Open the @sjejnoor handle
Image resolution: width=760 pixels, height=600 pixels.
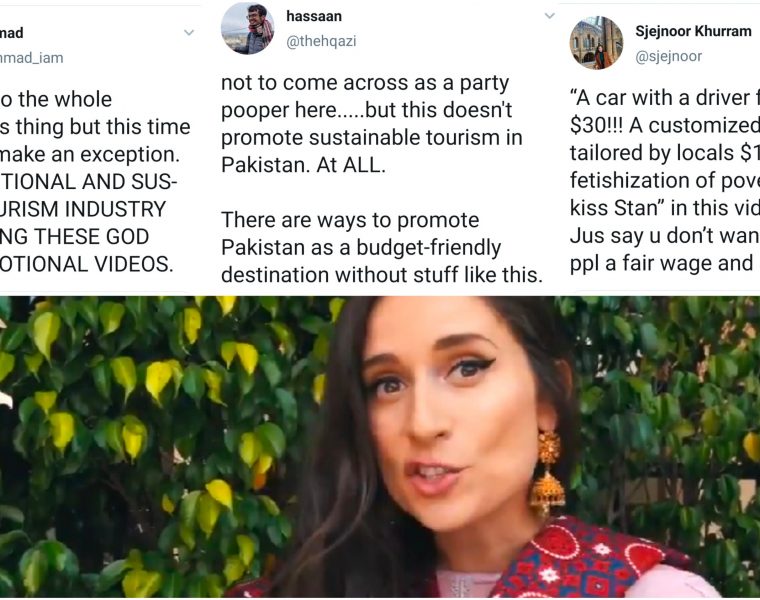click(669, 57)
